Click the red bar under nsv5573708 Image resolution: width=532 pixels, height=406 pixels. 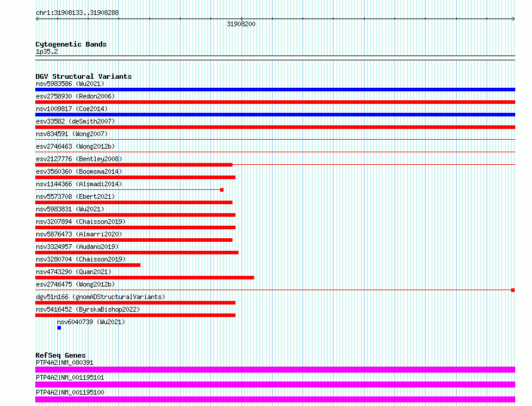click(x=134, y=202)
